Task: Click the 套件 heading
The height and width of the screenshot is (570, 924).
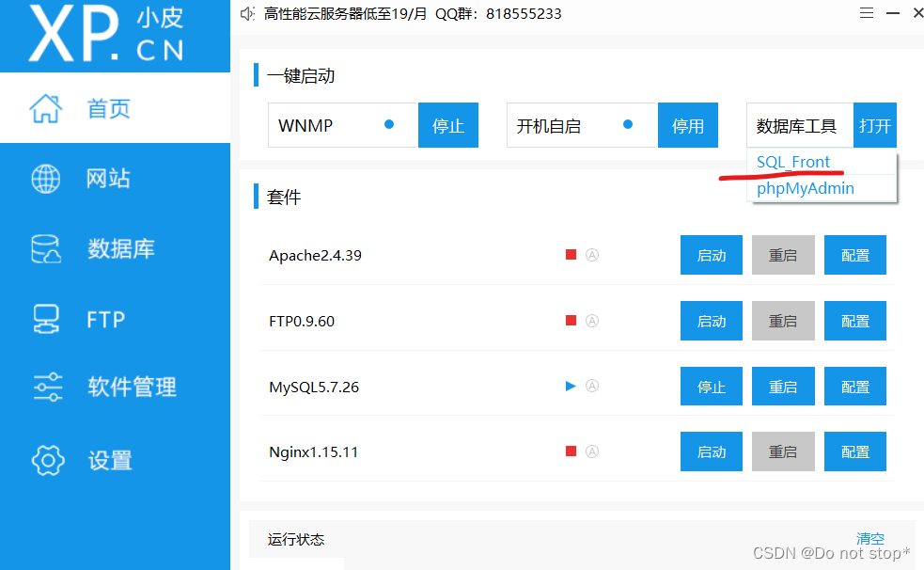Action: [284, 197]
